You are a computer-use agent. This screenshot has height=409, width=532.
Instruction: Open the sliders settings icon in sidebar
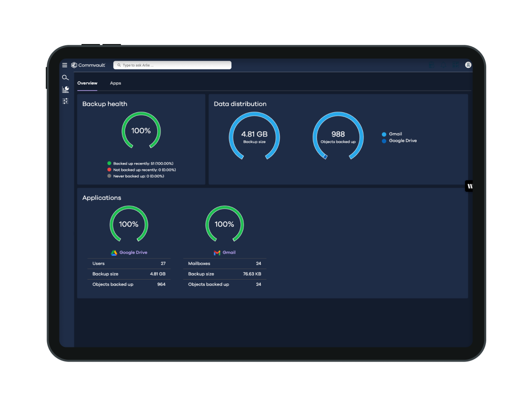pyautogui.click(x=65, y=101)
